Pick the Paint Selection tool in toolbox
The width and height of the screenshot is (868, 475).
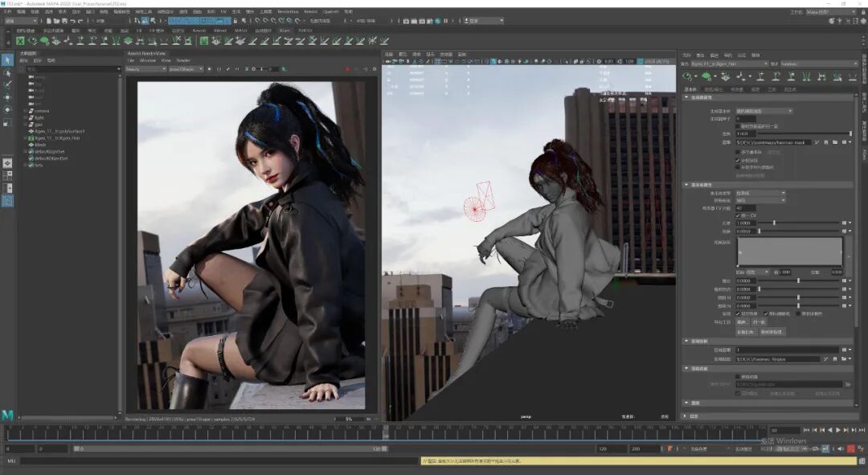7,85
